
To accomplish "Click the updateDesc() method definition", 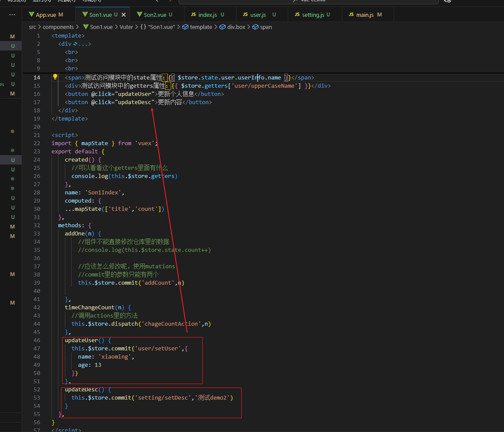I will point(85,389).
